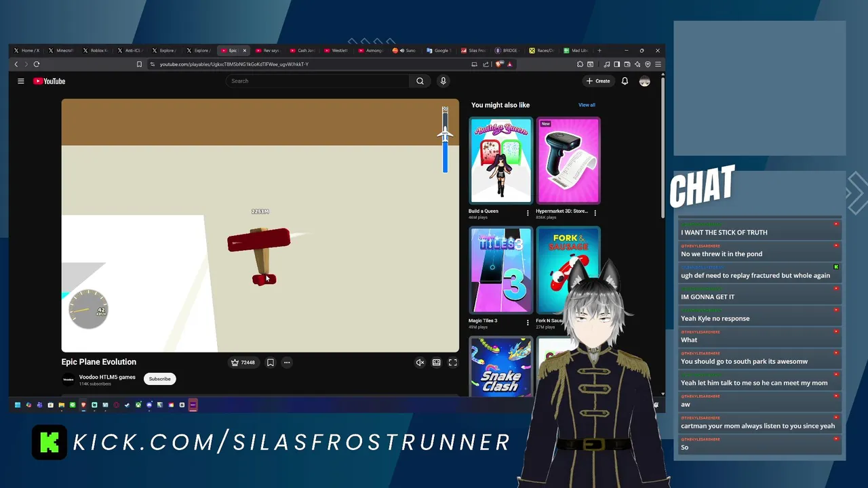This screenshot has width=868, height=488.
Task: Toggle theater mode for the game
Action: point(437,363)
